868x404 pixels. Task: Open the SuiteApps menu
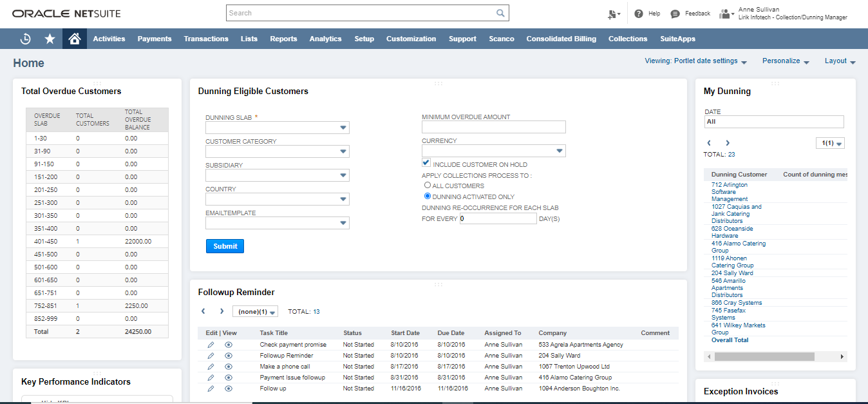(x=678, y=39)
